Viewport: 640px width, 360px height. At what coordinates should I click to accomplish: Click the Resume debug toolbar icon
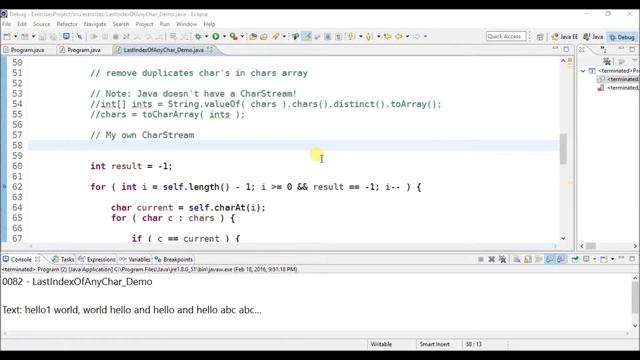pyautogui.click(x=94, y=36)
